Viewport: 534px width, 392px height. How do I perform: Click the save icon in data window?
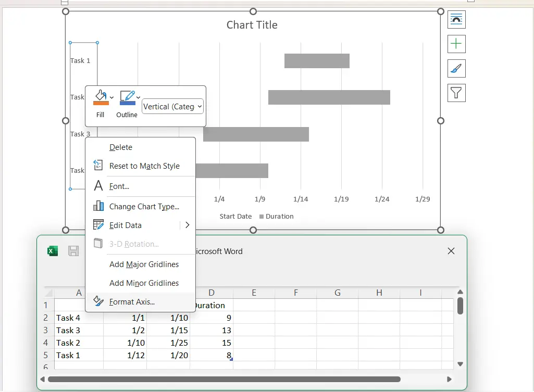coord(73,251)
